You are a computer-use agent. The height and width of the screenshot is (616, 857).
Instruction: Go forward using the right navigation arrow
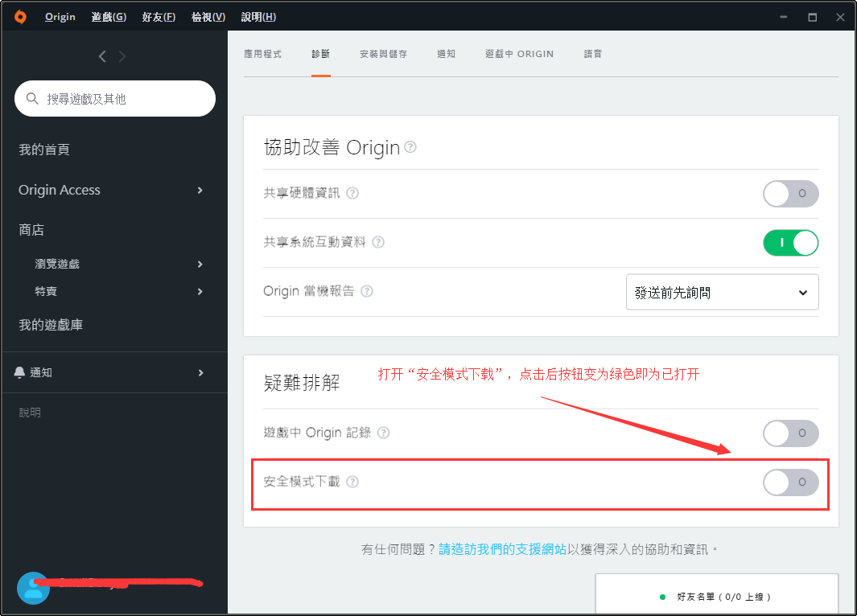point(122,56)
